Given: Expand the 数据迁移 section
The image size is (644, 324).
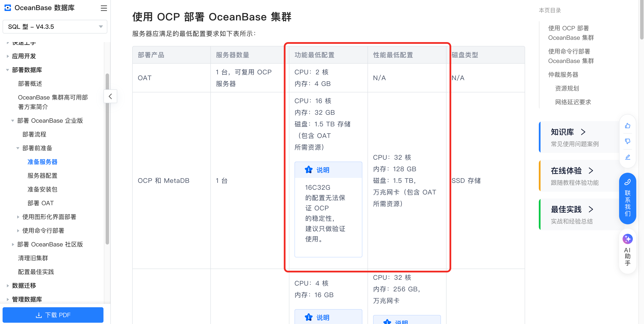Looking at the screenshot, I should 8,286.
